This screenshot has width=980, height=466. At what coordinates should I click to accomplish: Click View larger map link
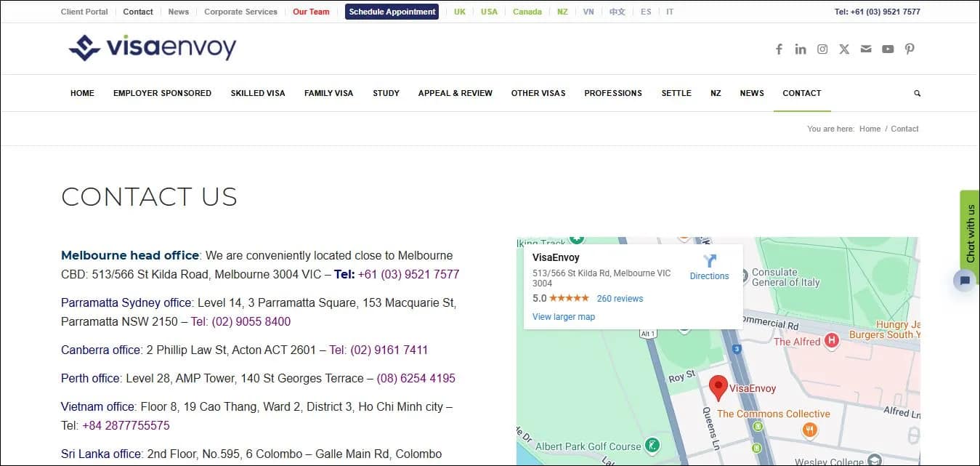564,316
